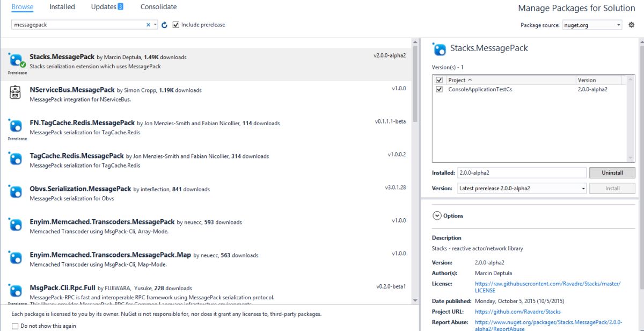Select the Enyim.Memcached.Transcoders.MessagePack package title
This screenshot has height=331, width=644.
[103, 221]
